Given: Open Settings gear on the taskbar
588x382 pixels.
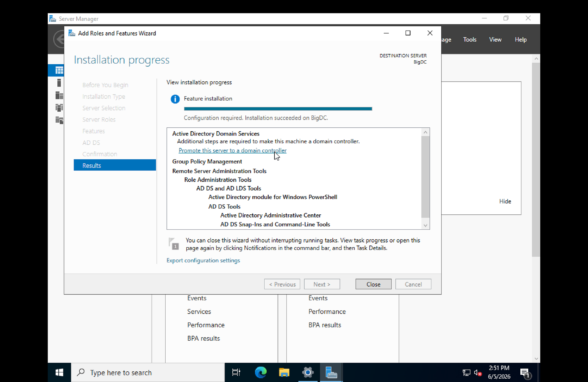Looking at the screenshot, I should click(308, 372).
